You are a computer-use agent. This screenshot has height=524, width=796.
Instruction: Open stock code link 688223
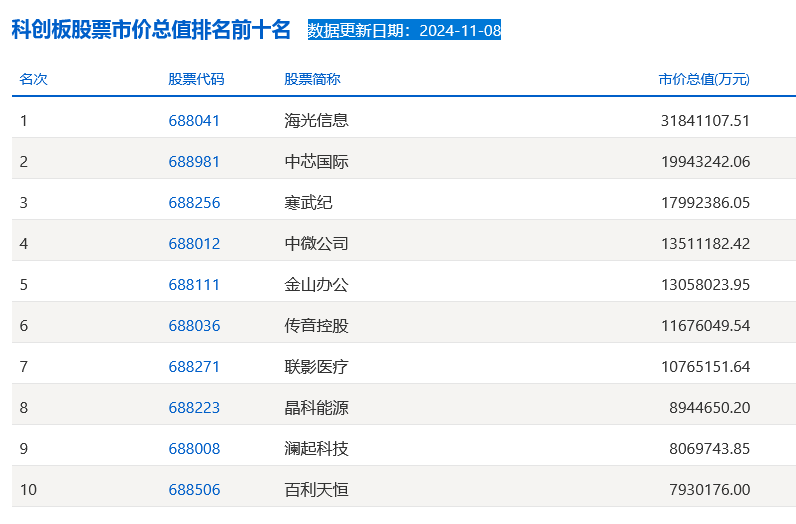pos(194,408)
